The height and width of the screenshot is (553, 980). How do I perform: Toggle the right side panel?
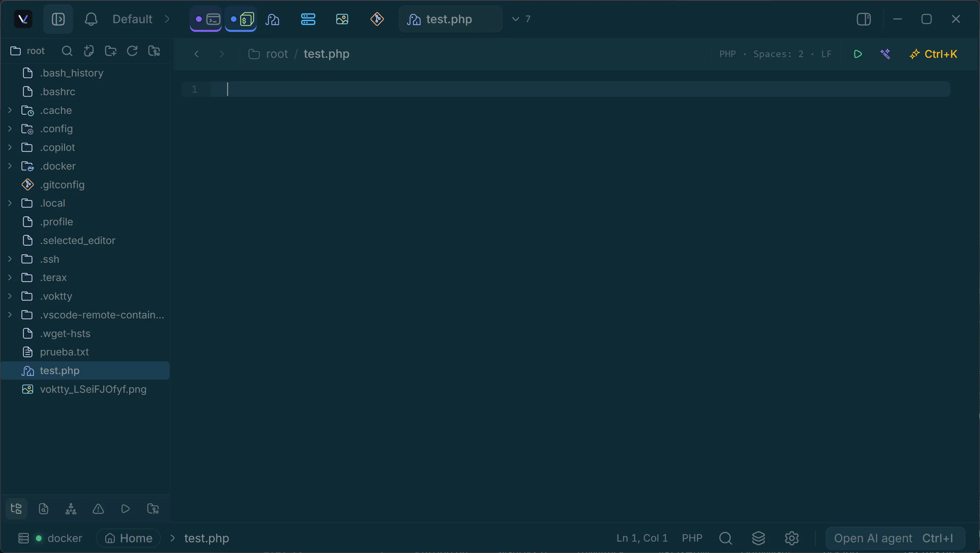pos(864,19)
